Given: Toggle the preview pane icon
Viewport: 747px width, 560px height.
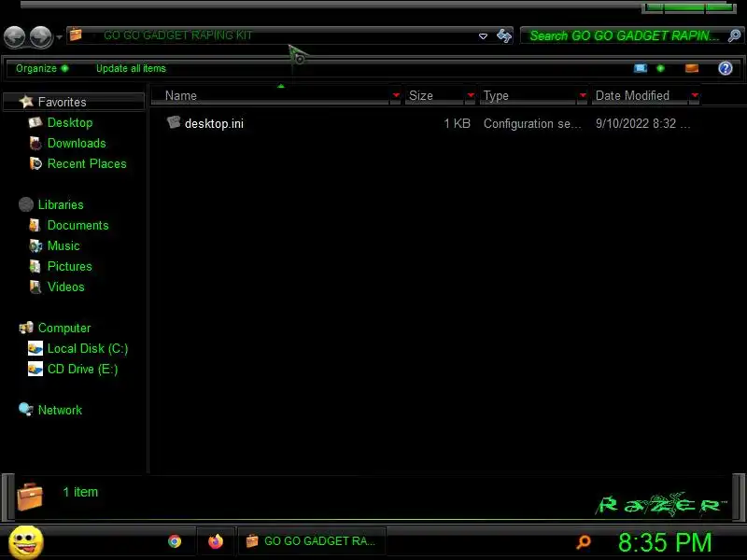Looking at the screenshot, I should [x=692, y=68].
